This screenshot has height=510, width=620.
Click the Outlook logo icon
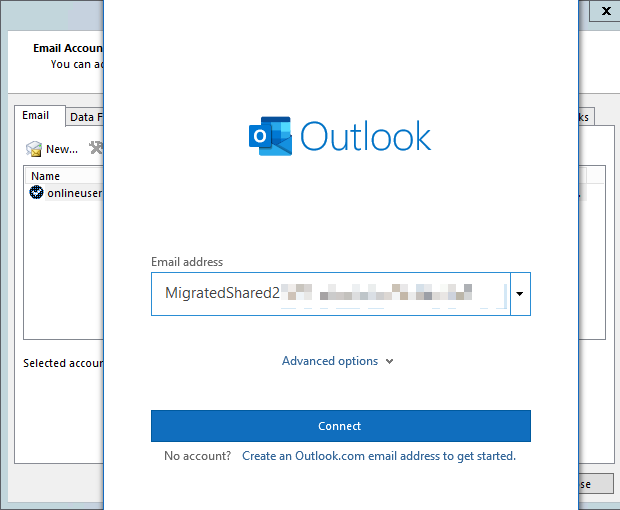click(270, 136)
